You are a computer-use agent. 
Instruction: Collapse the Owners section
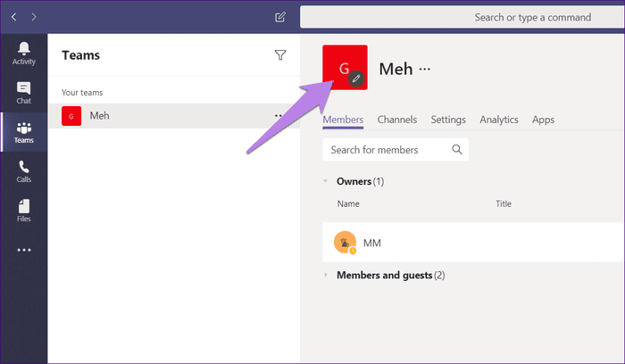pos(325,181)
